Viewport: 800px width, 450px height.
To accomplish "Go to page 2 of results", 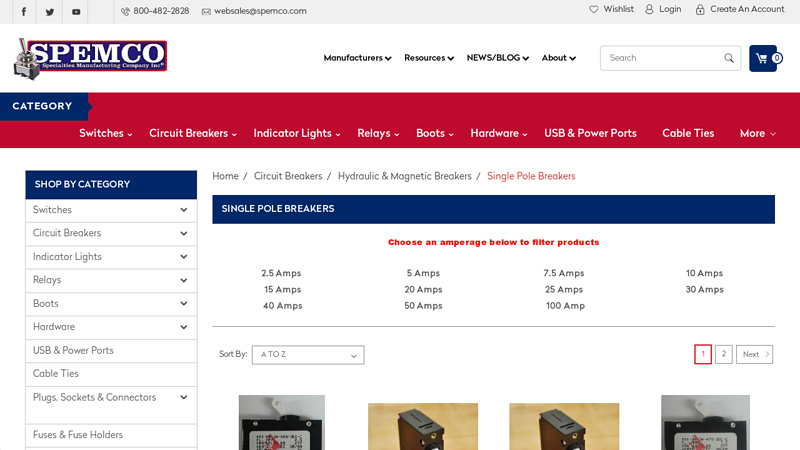I will click(723, 354).
